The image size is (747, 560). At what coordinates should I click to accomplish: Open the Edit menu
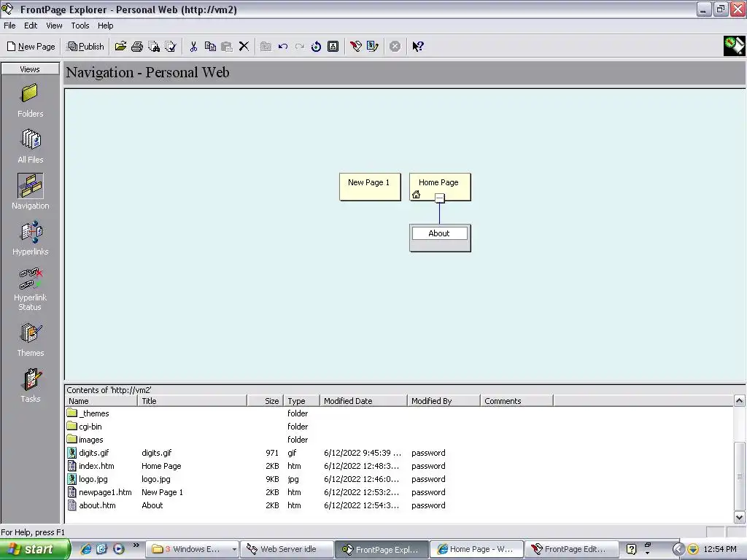click(x=31, y=26)
